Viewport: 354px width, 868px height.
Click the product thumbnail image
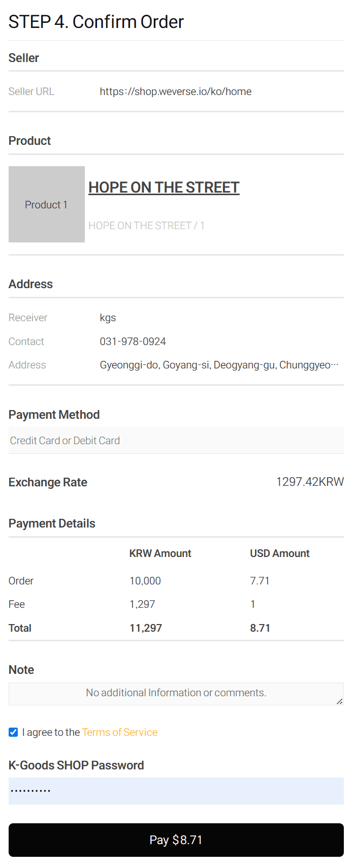point(46,204)
